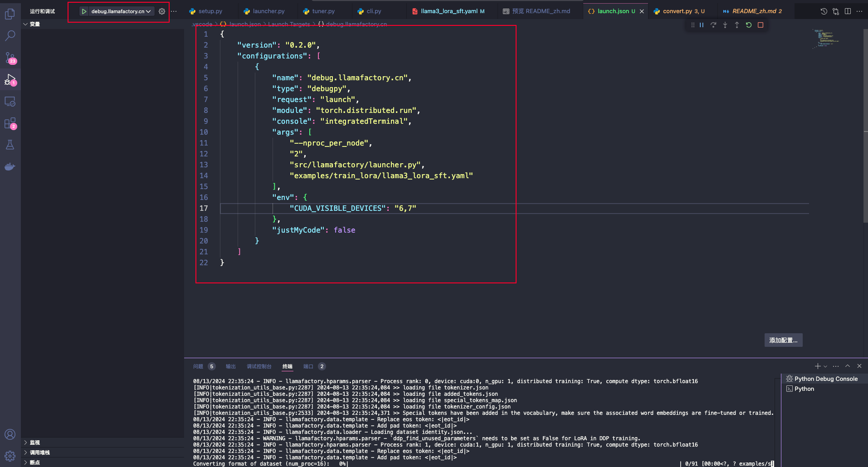This screenshot has width=868, height=467.
Task: Click the 添加配置... button
Action: pos(783,340)
